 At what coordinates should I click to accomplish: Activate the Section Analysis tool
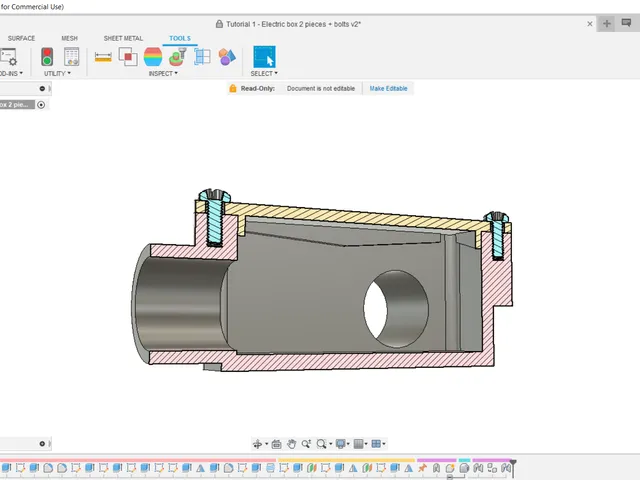202,57
